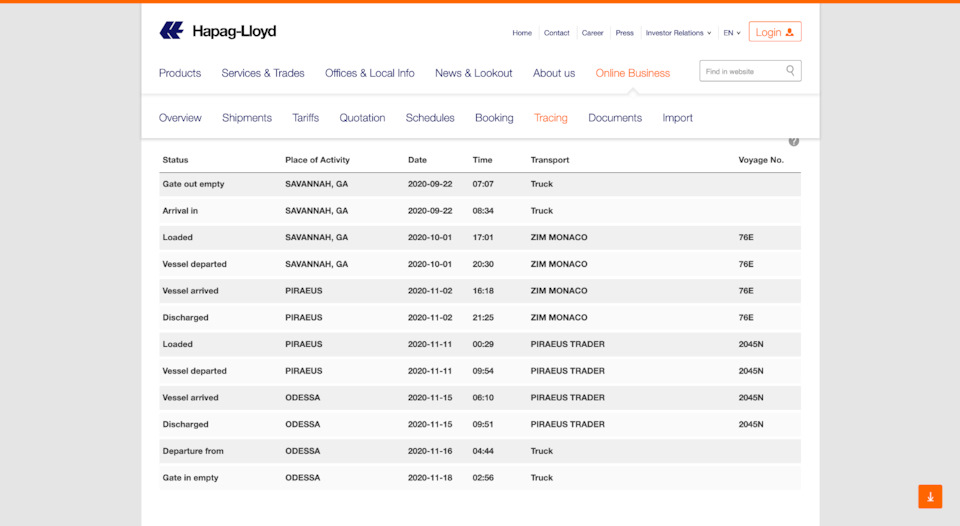This screenshot has width=960, height=526.
Task: Click time 04:44 cell
Action: pos(482,451)
